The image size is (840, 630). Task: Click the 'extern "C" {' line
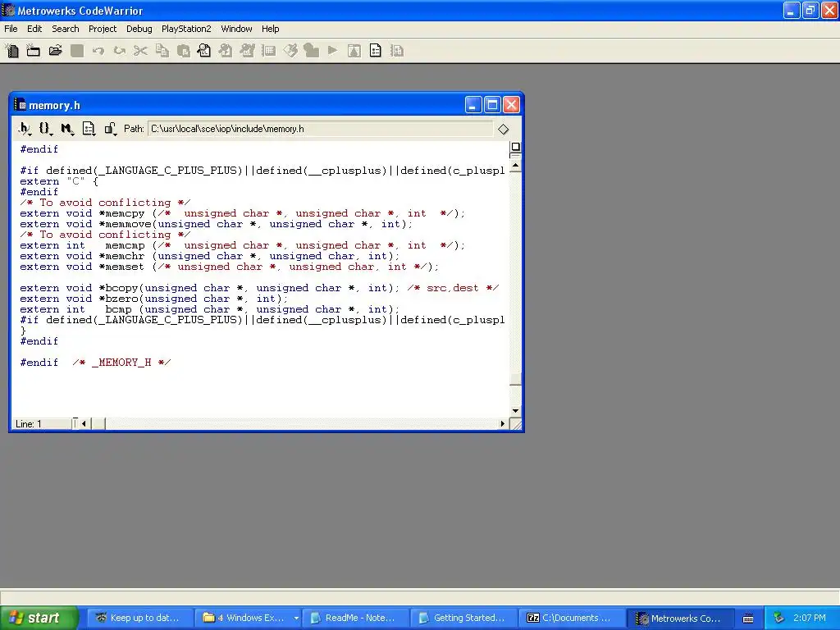point(59,181)
